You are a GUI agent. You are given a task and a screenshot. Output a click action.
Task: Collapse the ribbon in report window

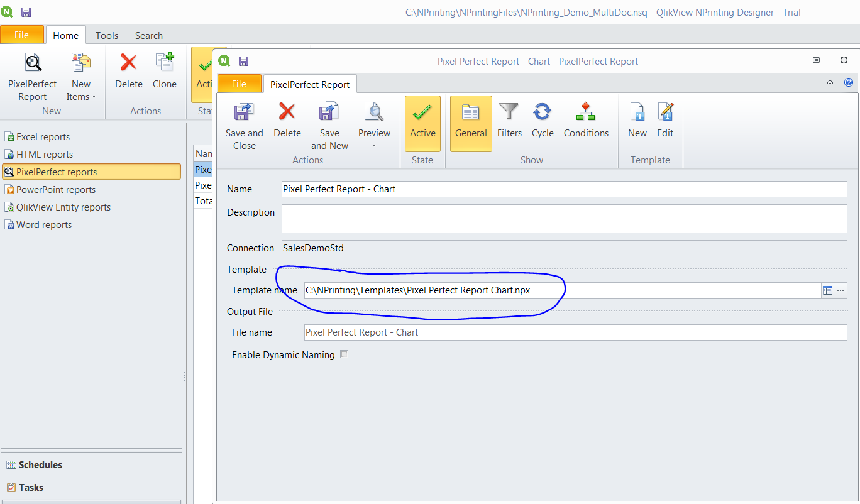830,82
